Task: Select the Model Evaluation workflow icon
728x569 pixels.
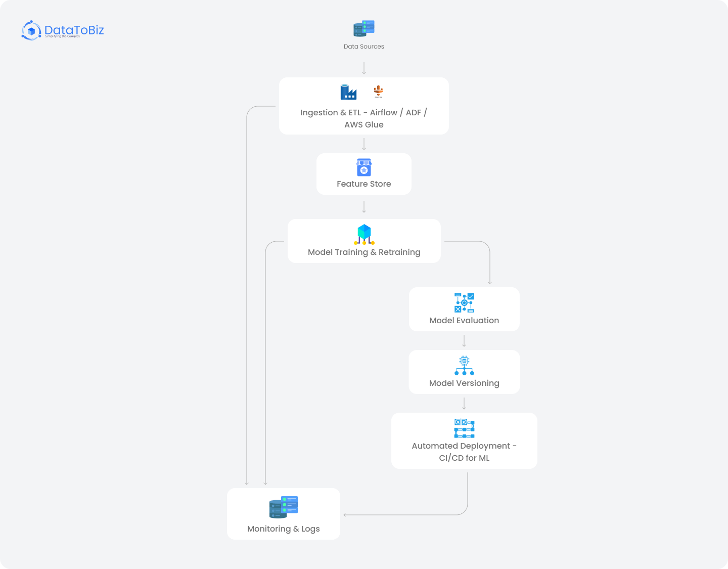Action: [x=464, y=302]
